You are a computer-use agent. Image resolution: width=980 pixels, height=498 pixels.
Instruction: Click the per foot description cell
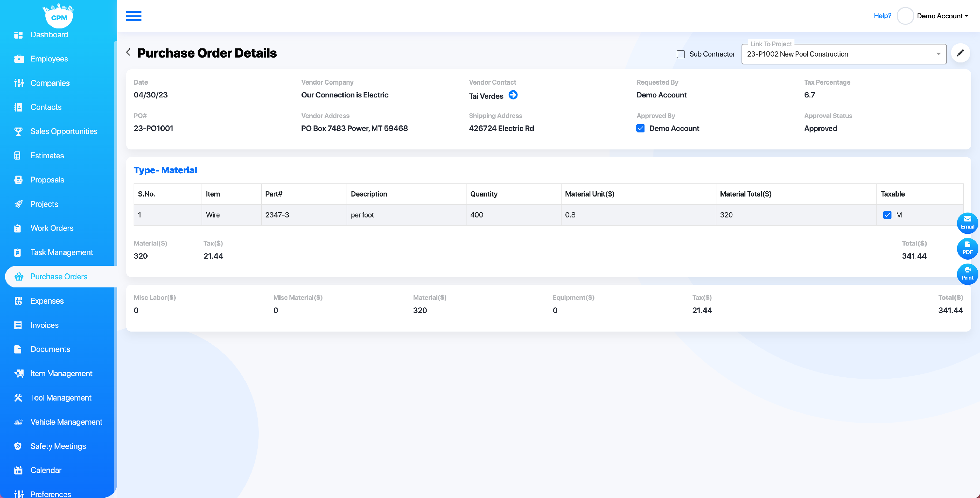(406, 215)
